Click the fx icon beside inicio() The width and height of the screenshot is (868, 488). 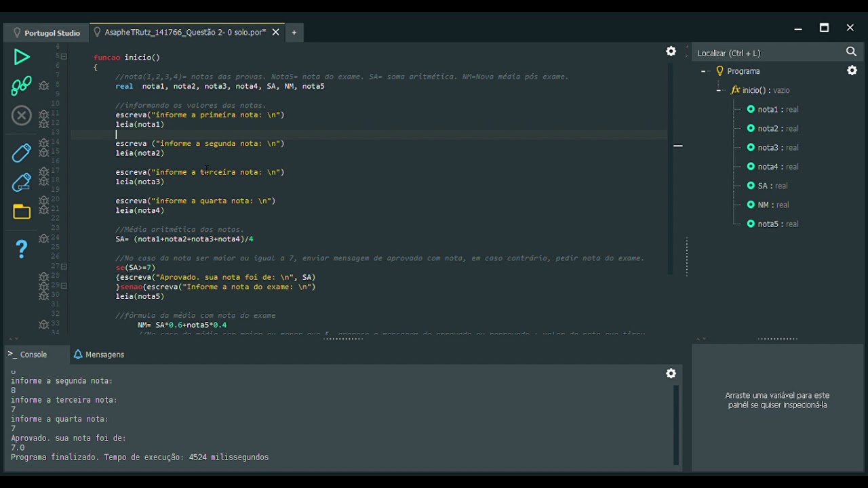pyautogui.click(x=735, y=90)
